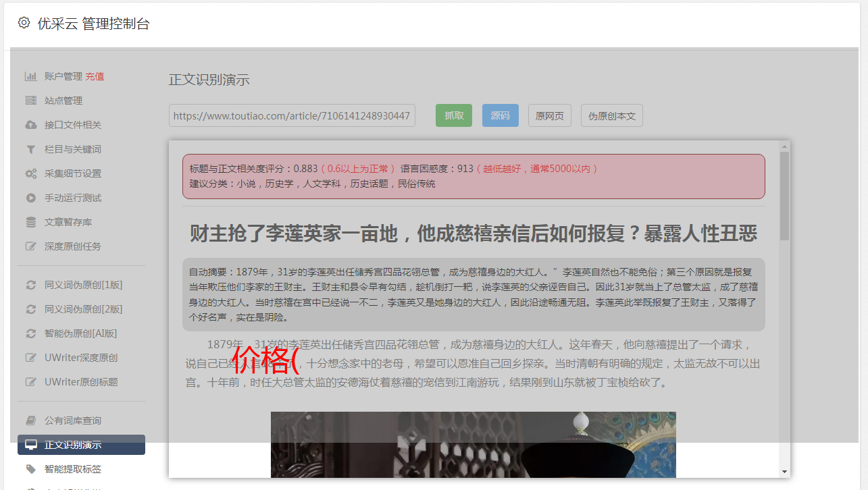Click the 正文识别演示 page heading
868x490 pixels.
point(209,80)
